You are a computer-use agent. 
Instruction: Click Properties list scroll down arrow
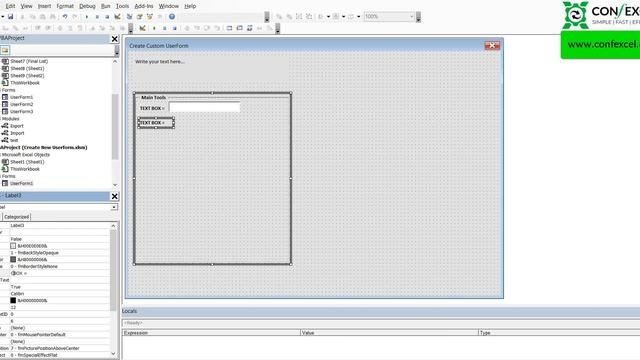click(x=113, y=354)
